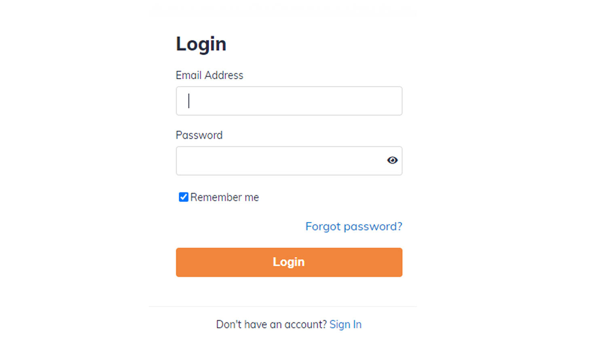Toggle the Remember me checkbox
Image resolution: width=607 pixels, height=364 pixels.
[x=184, y=197]
